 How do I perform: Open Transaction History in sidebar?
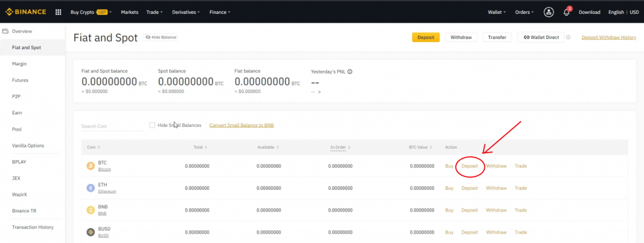(x=33, y=227)
